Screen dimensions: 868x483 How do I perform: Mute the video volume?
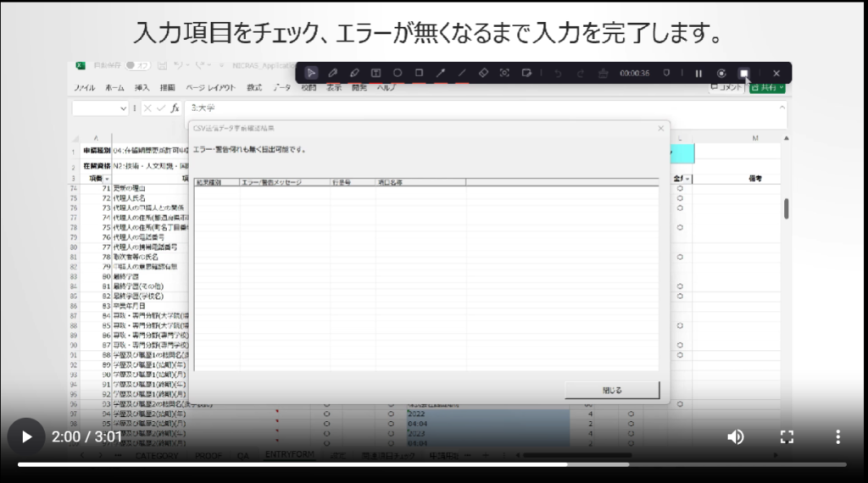[x=735, y=437]
